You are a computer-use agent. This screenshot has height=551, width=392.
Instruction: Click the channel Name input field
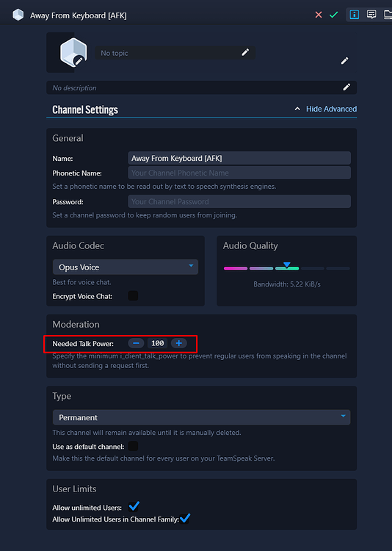[239, 158]
